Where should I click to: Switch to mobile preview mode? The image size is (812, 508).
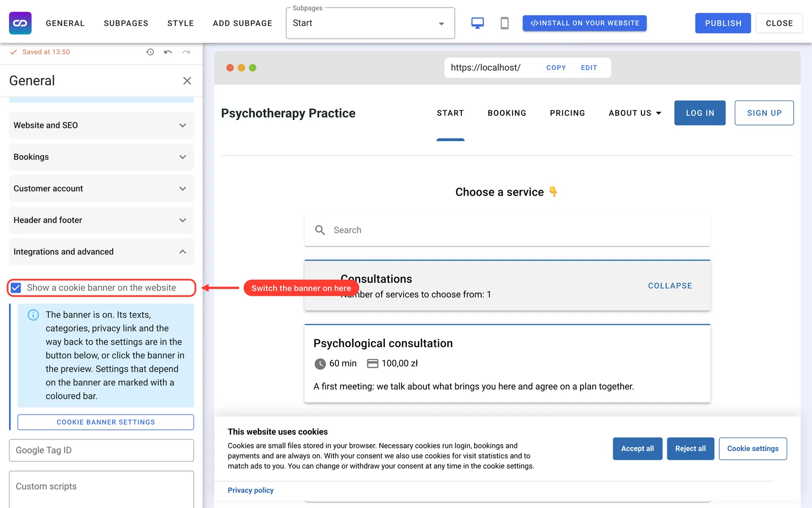pos(504,23)
